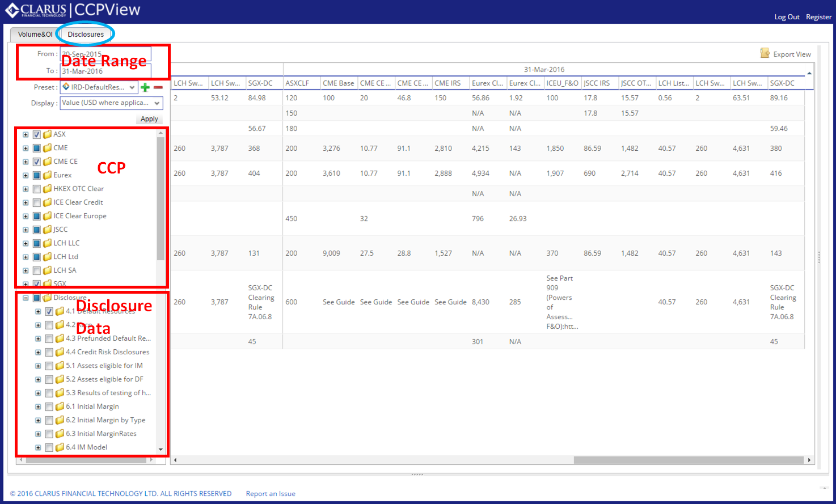Check the ICE Clear Credit checkbox
Screen dimensions: 836x504
point(37,202)
